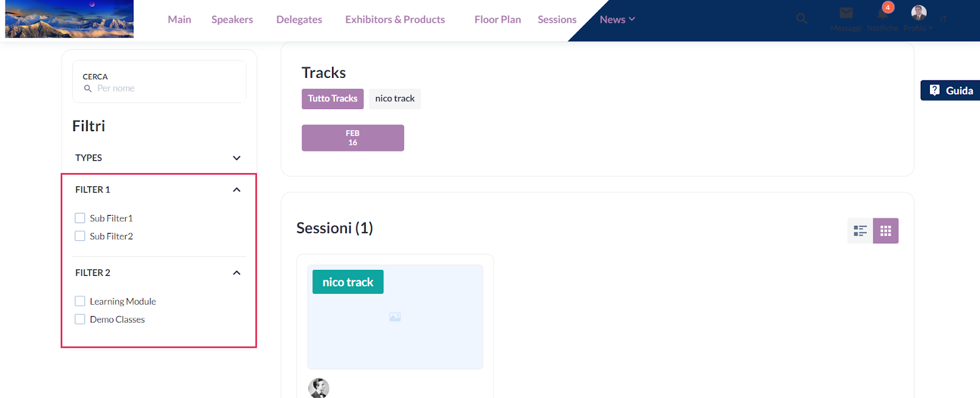This screenshot has width=980, height=398.
Task: Tick the Demo Classes checkbox
Action: (x=80, y=319)
